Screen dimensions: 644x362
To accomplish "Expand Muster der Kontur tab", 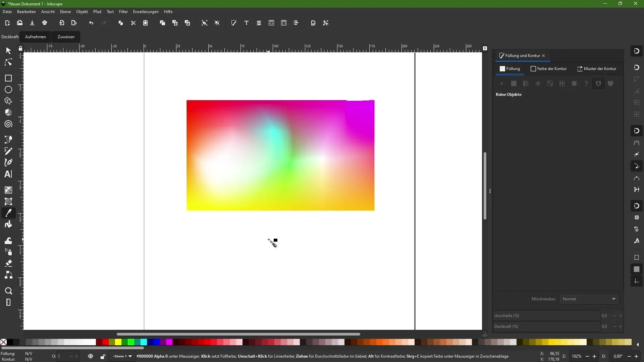I will pos(597,68).
